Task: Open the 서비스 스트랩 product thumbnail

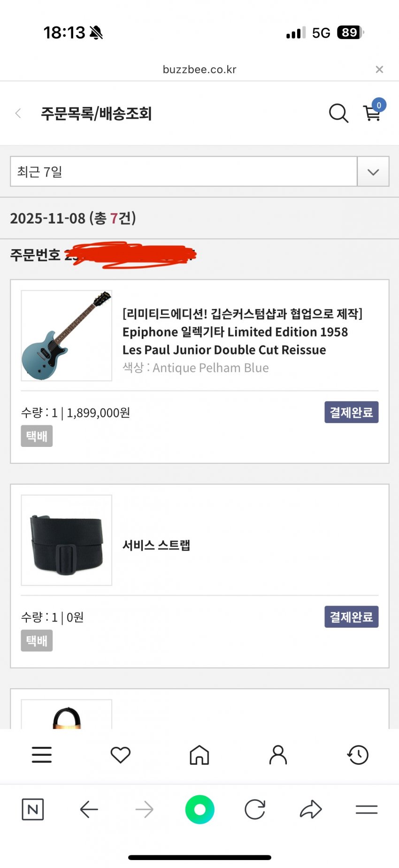Action: (x=67, y=540)
